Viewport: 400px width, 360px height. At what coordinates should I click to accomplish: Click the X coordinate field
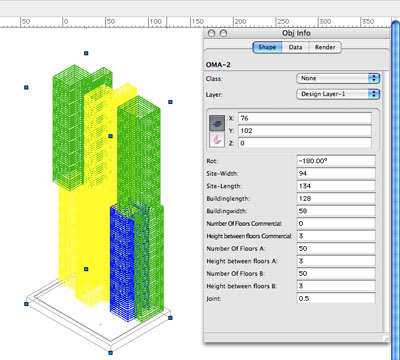coord(305,118)
